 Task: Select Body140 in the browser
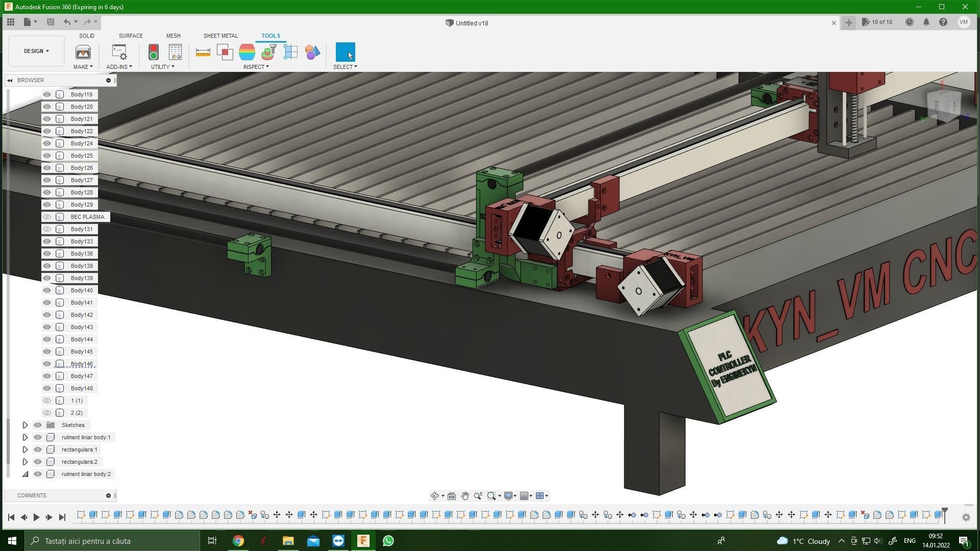82,290
